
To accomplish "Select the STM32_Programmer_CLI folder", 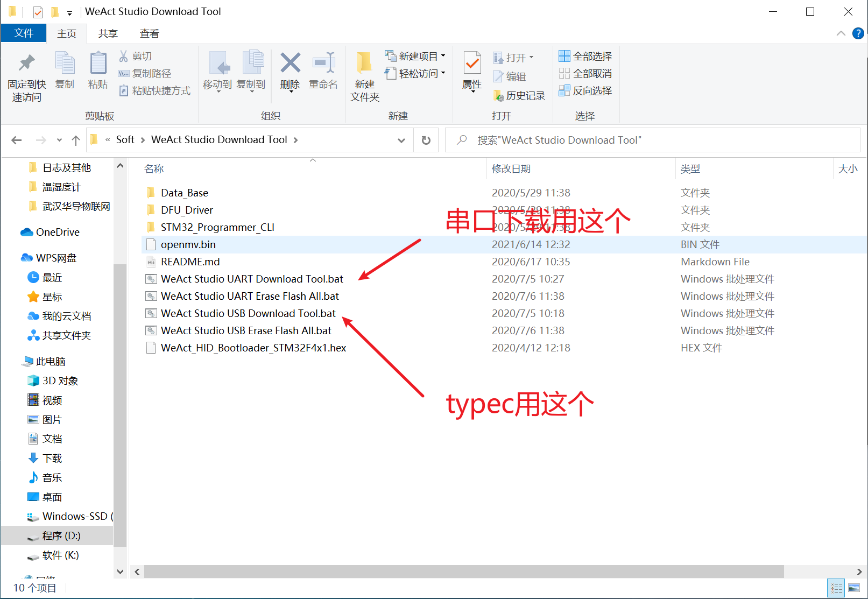I will [217, 227].
